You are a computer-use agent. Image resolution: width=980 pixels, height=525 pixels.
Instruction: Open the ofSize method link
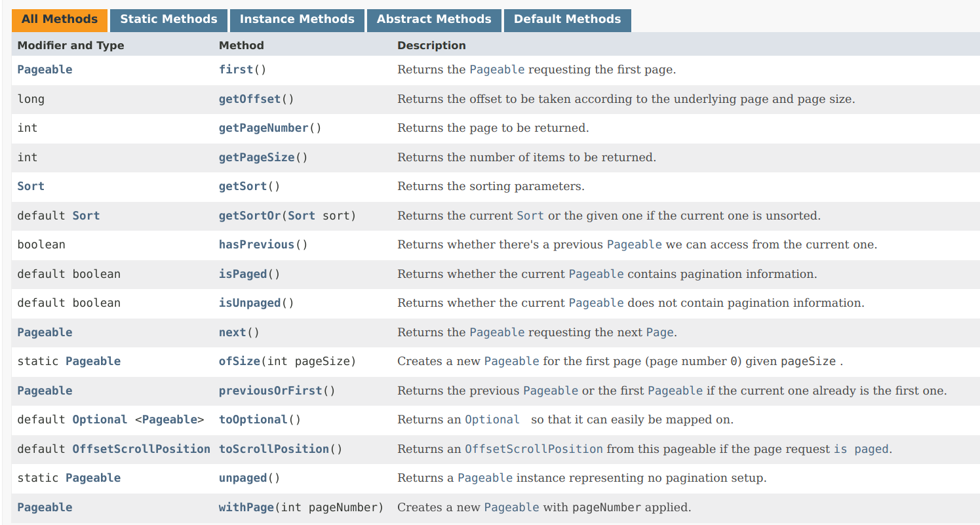pyautogui.click(x=240, y=361)
